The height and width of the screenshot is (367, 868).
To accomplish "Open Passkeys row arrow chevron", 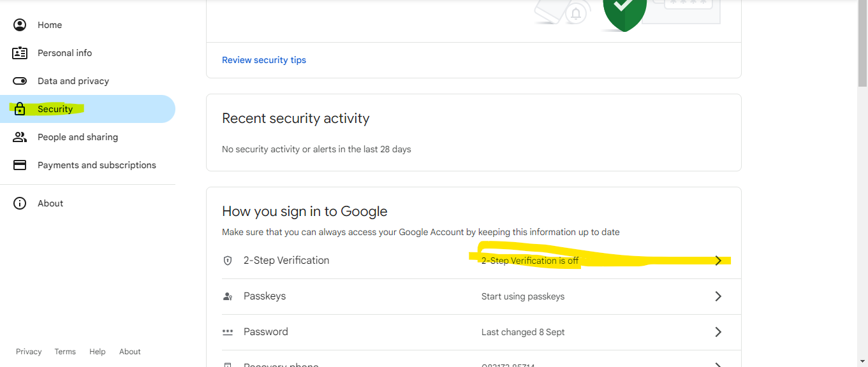I will 718,296.
